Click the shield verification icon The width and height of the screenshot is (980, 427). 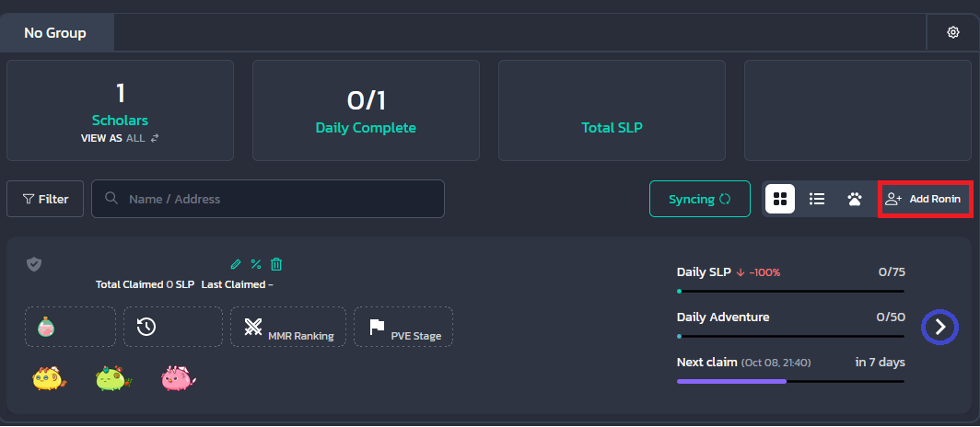34,264
